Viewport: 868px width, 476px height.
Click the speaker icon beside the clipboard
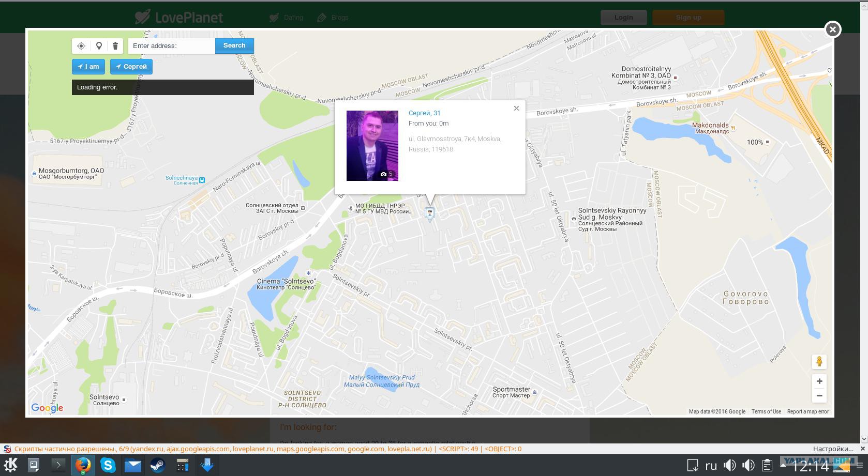pos(748,466)
